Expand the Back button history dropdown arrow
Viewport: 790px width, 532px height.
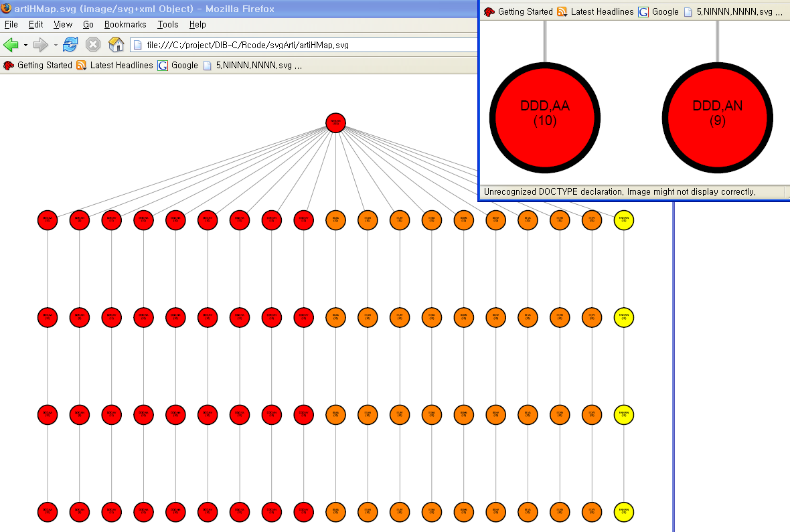point(25,46)
